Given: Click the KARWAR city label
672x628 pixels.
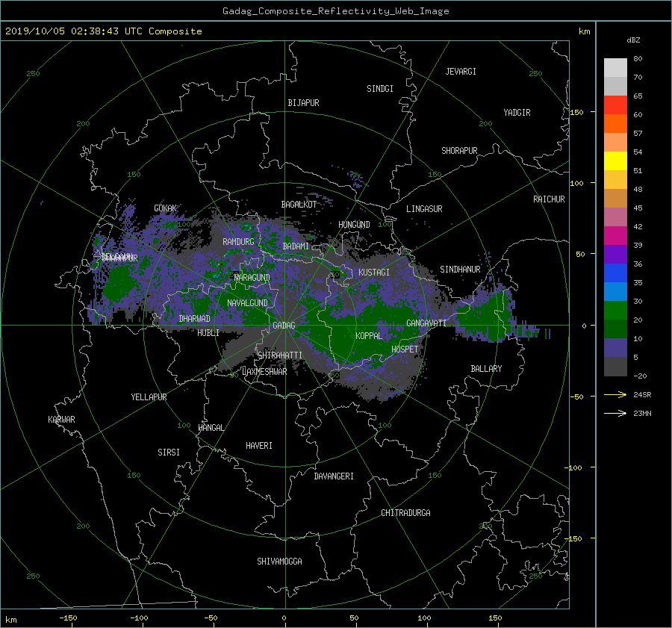Looking at the screenshot, I should click(61, 420).
